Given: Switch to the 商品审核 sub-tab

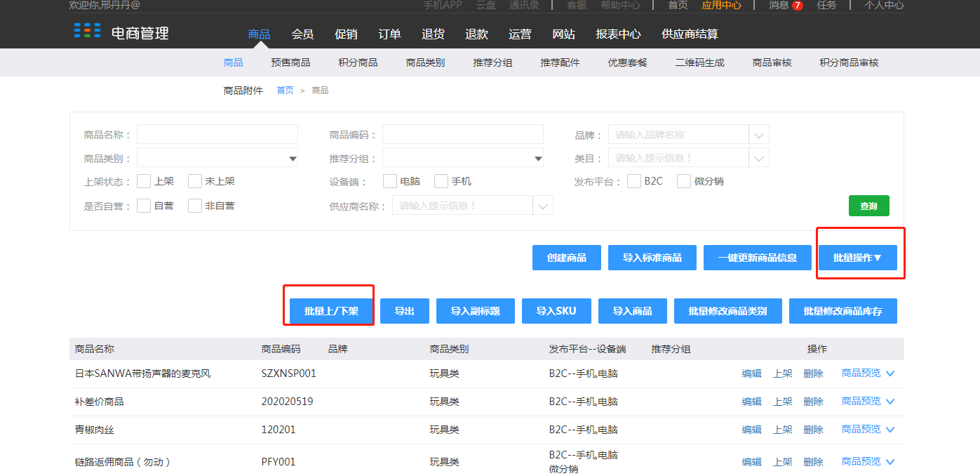Looking at the screenshot, I should coord(772,62).
